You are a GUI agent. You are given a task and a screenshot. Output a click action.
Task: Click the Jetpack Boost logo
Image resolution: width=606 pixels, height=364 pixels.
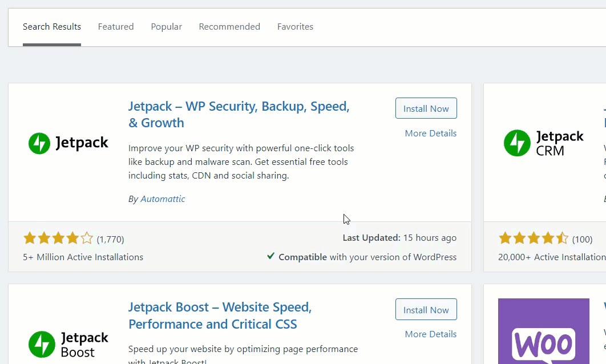[x=68, y=344]
